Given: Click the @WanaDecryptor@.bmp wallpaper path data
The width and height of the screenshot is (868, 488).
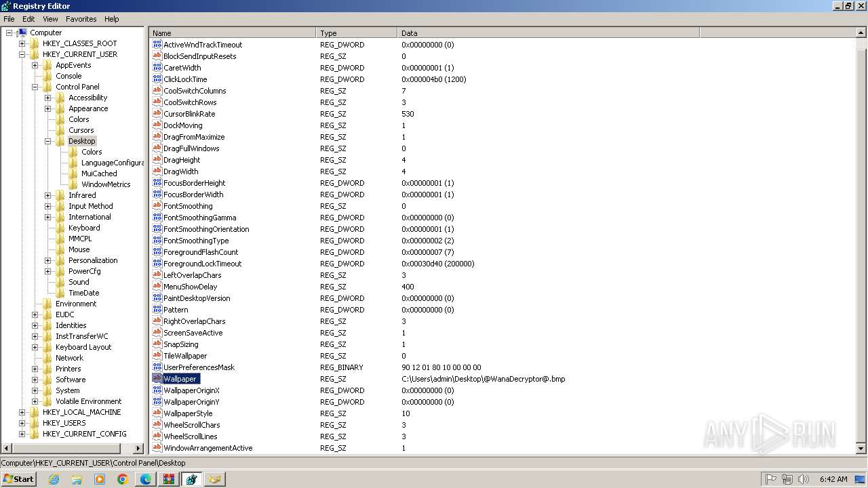Looking at the screenshot, I should (x=483, y=379).
